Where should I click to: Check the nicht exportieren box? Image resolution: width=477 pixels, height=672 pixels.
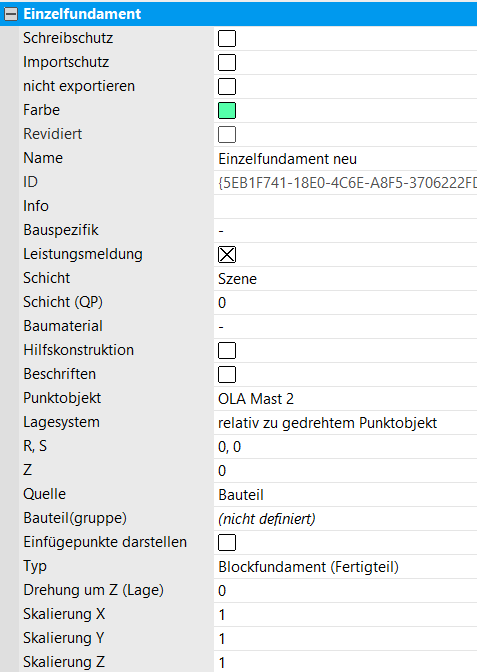click(x=227, y=87)
